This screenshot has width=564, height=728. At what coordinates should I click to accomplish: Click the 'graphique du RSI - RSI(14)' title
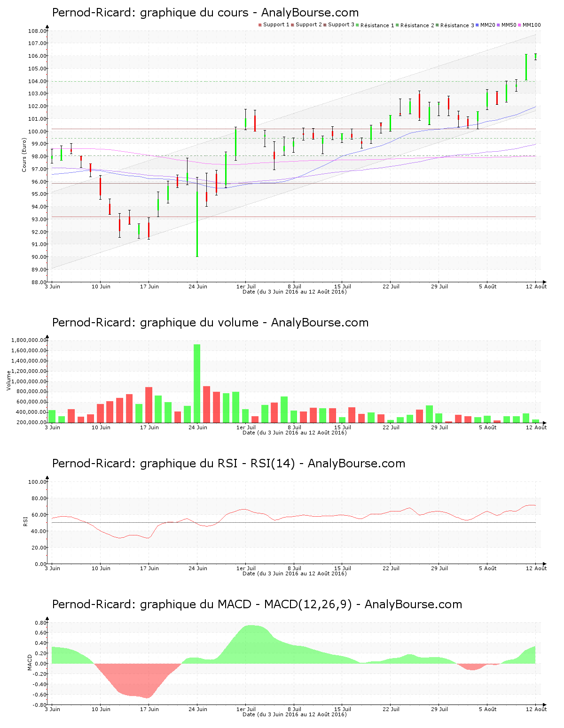(228, 464)
